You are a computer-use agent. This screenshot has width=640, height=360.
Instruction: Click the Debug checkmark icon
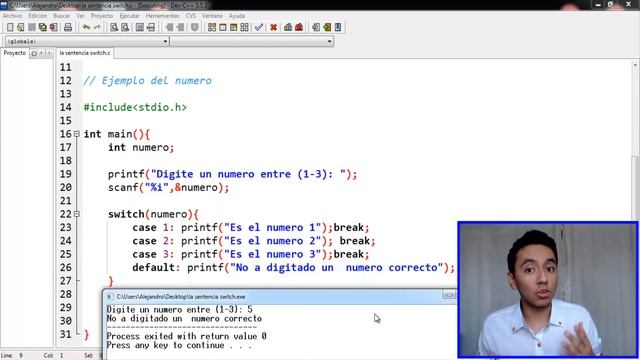(x=259, y=27)
